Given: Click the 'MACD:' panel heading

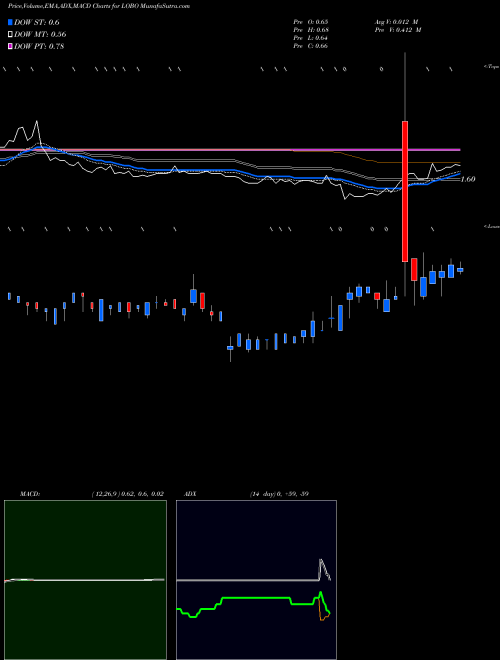Looking at the screenshot, I should [30, 494].
